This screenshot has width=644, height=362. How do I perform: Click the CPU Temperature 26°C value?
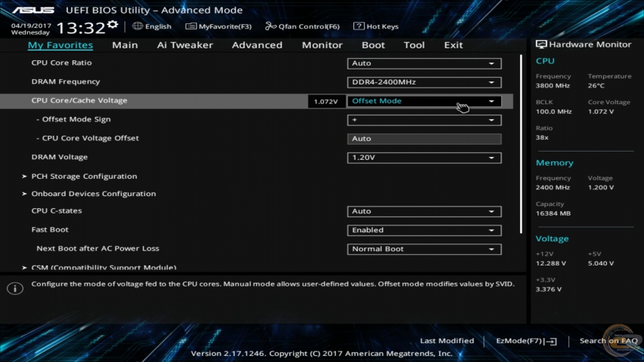(596, 86)
